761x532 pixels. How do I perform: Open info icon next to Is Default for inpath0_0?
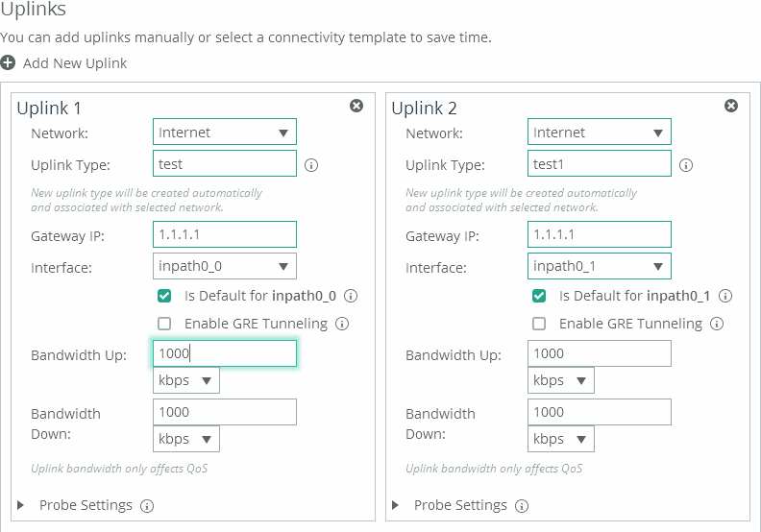(x=351, y=296)
